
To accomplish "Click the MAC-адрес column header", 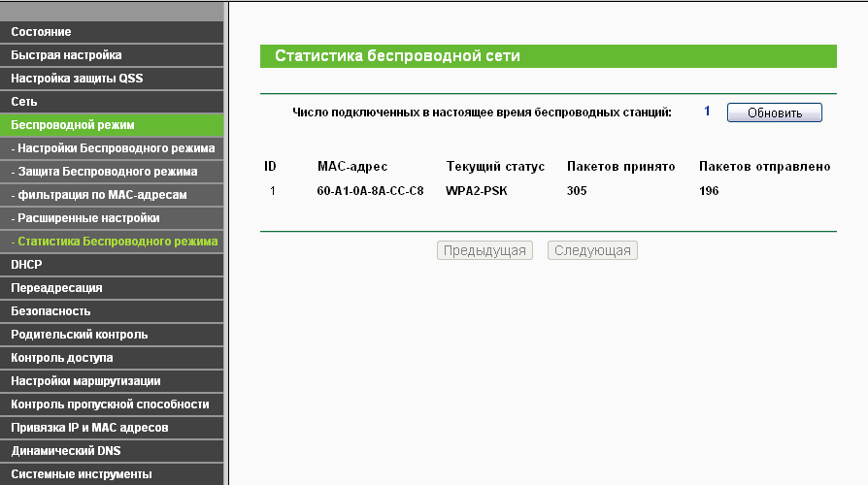I will [x=352, y=167].
